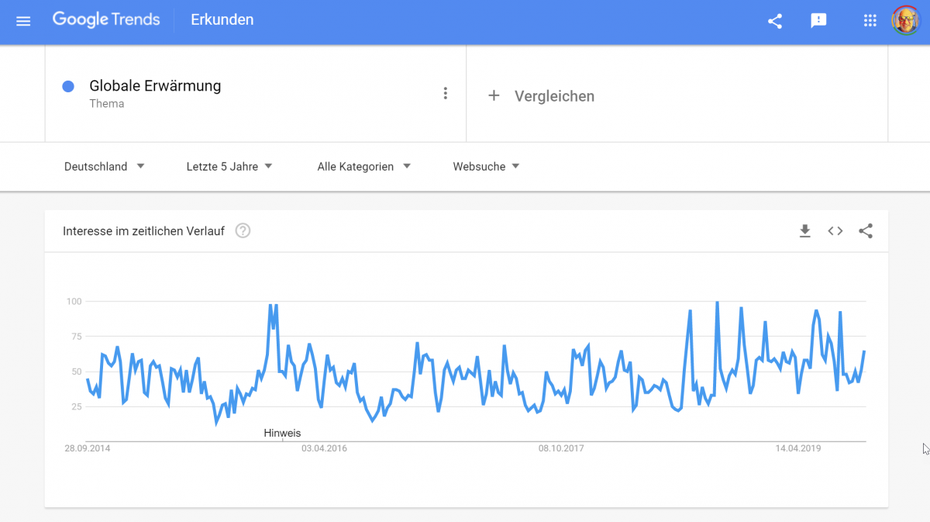Expand the Deutschland region dropdown
Image resolution: width=930 pixels, height=522 pixels.
tap(104, 167)
